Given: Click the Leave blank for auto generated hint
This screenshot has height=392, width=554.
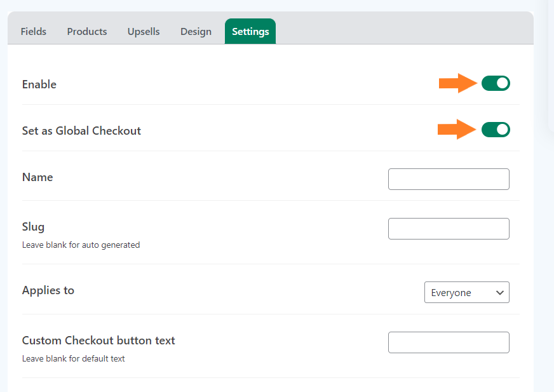Looking at the screenshot, I should coord(81,245).
